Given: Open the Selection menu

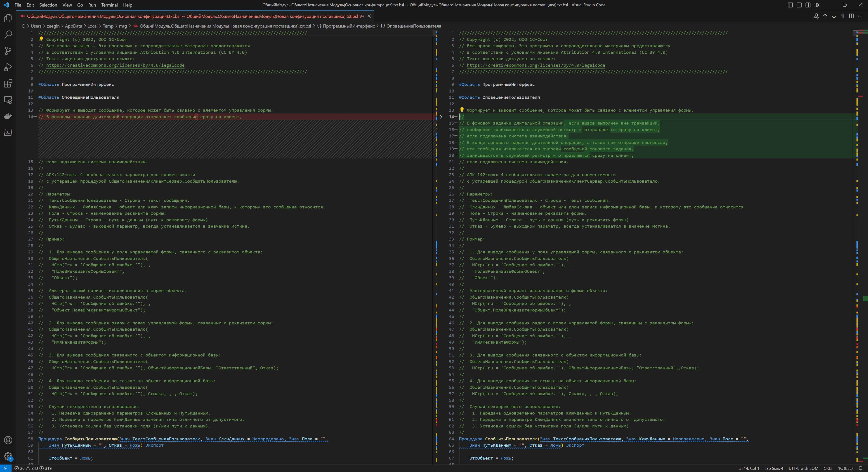Looking at the screenshot, I should coord(48,5).
